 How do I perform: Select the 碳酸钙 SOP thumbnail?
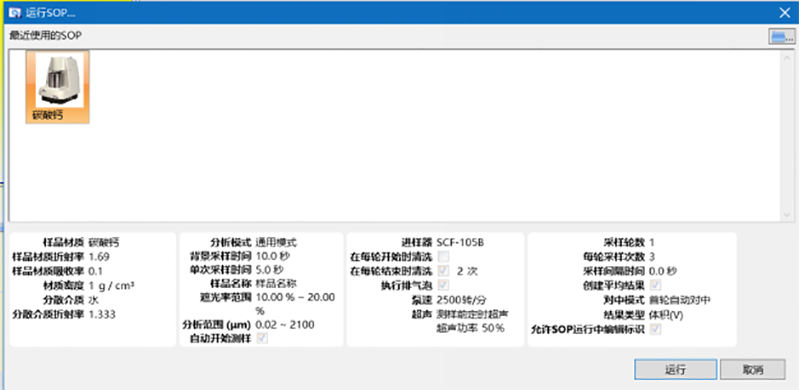click(x=58, y=87)
